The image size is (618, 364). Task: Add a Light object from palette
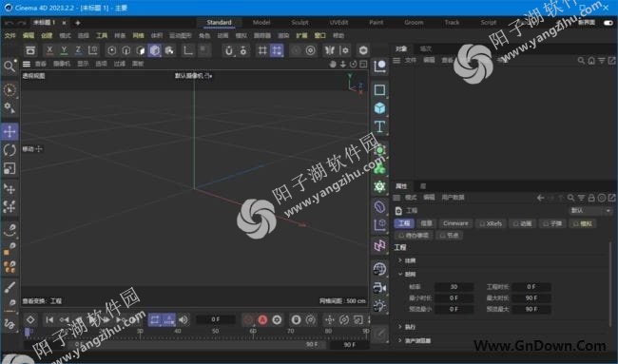[379, 306]
